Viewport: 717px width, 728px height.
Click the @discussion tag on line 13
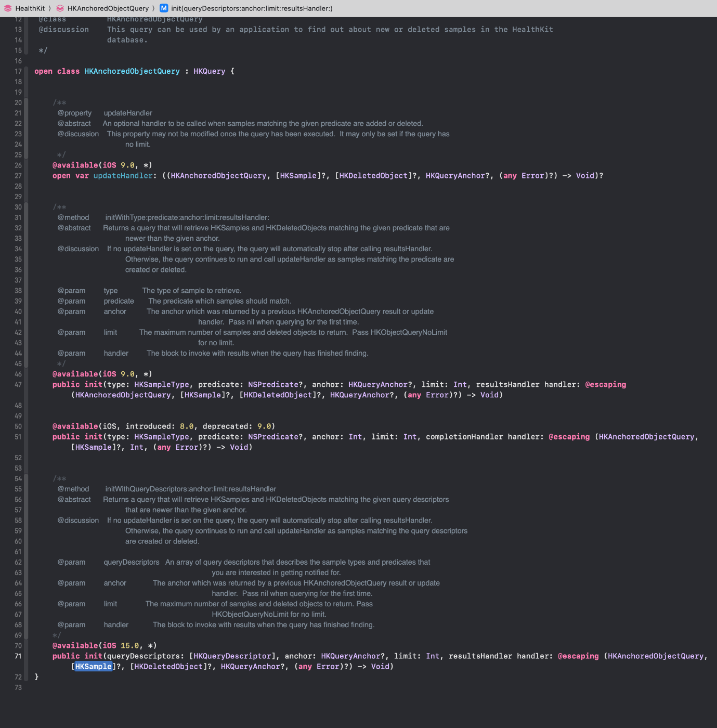coord(64,30)
